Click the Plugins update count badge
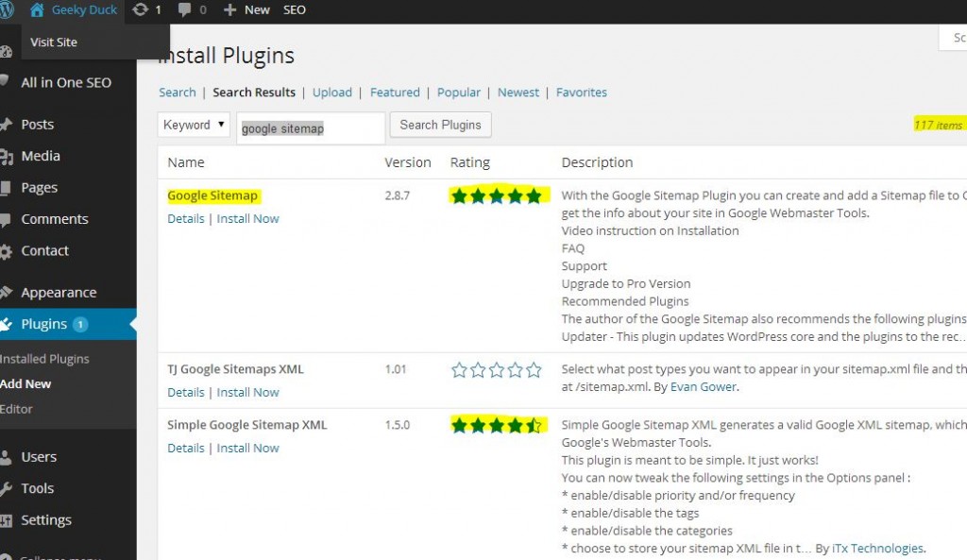Image resolution: width=967 pixels, height=560 pixels. click(x=80, y=325)
